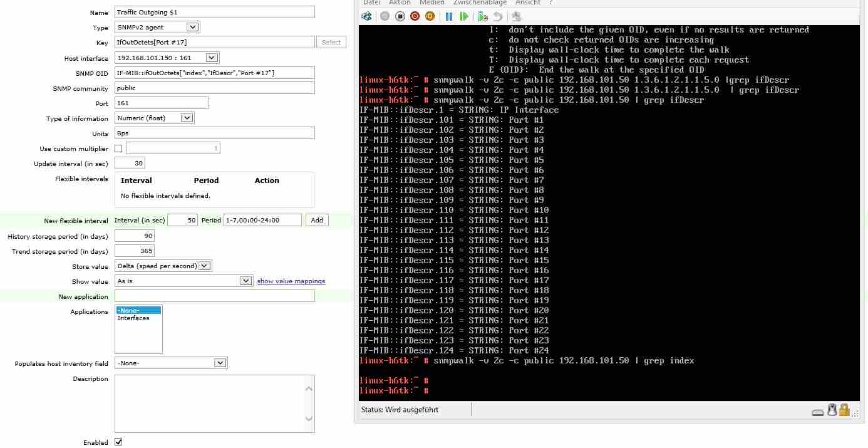The height and width of the screenshot is (448, 868).
Task: Click the mouse icon in status bar
Action: point(832,410)
